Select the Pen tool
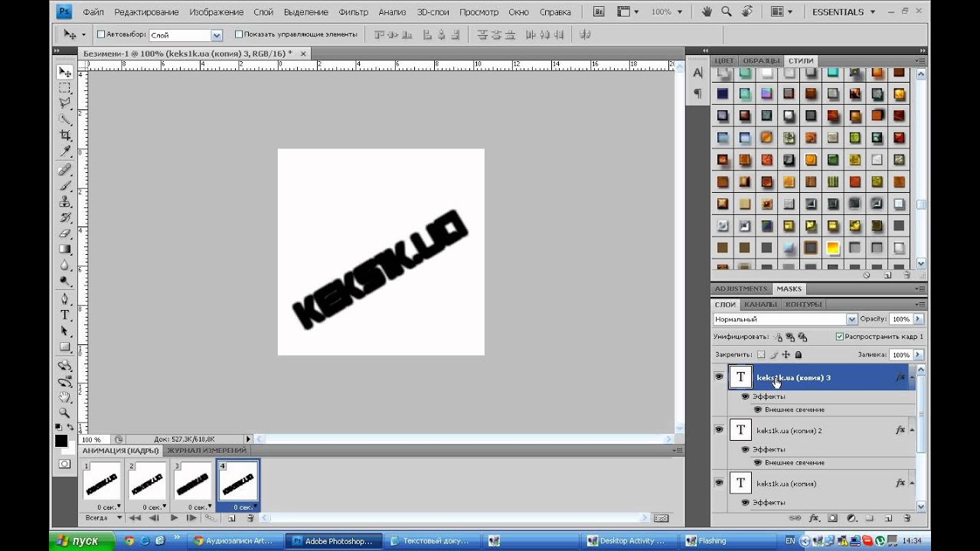 coord(65,299)
